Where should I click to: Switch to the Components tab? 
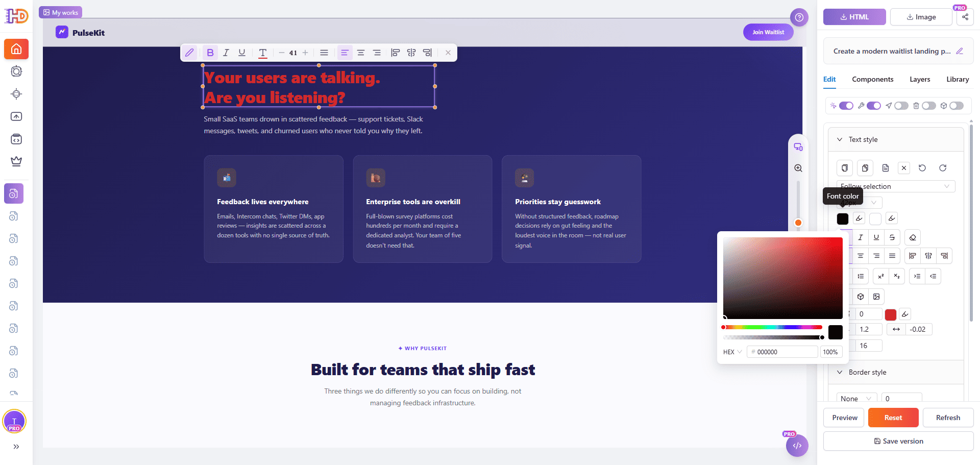[x=873, y=79]
